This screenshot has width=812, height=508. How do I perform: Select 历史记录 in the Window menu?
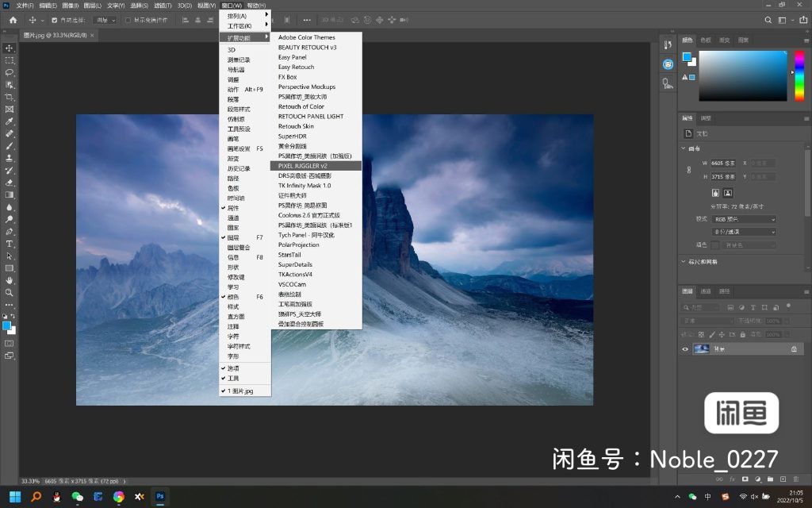click(245, 168)
